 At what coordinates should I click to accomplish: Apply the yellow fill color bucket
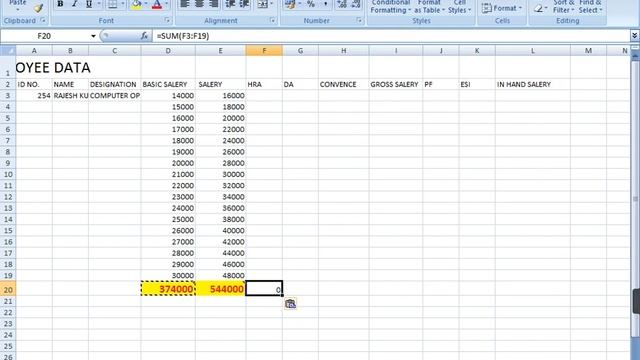136,4
